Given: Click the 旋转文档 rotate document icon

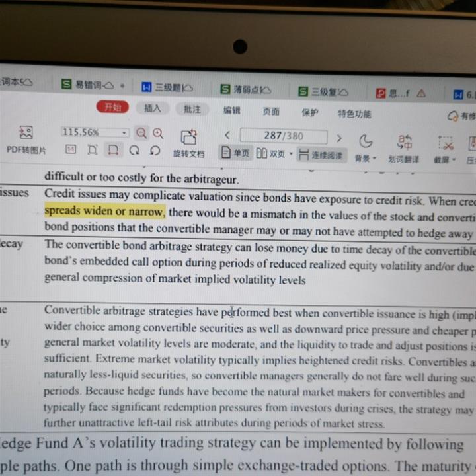Looking at the screenshot, I should (189, 138).
